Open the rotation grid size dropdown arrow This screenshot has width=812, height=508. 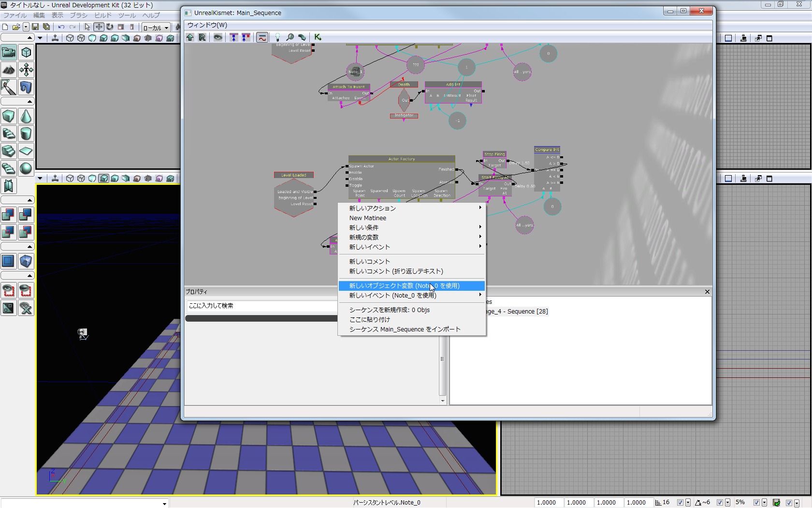click(x=727, y=503)
